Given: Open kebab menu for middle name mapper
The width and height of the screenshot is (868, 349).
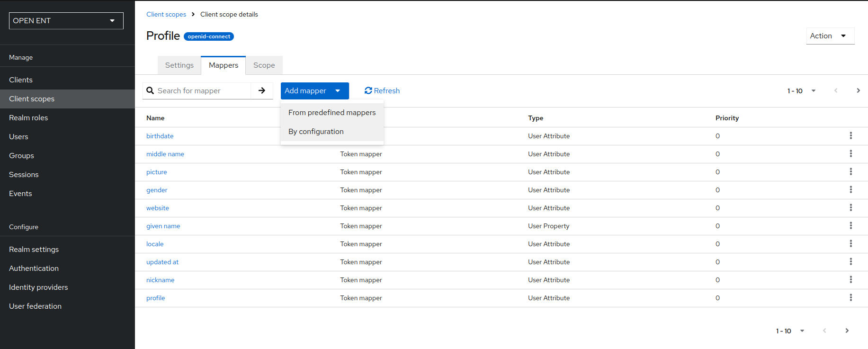Looking at the screenshot, I should pyautogui.click(x=850, y=154).
